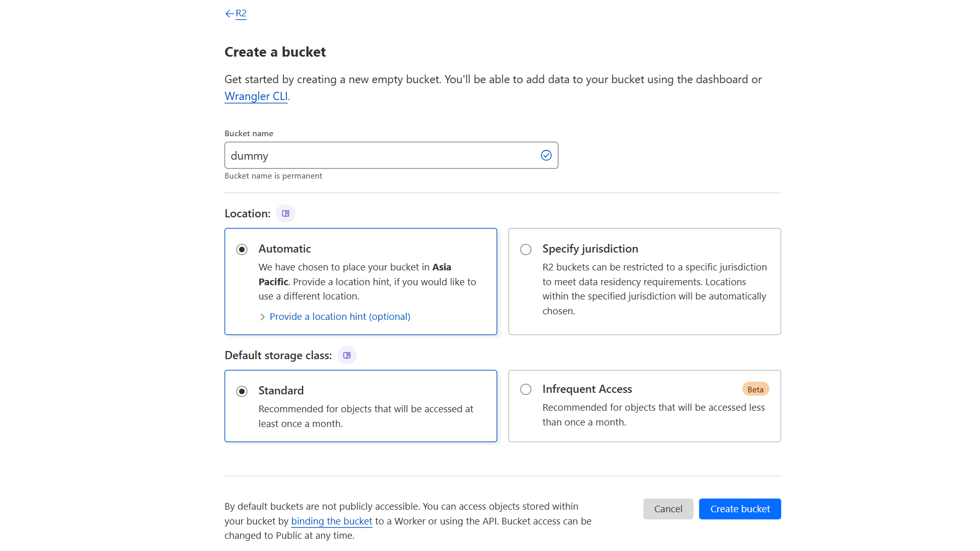Viewport: 980px width, 551px height.
Task: Open the Default storage class docs icon
Action: pyautogui.click(x=347, y=355)
